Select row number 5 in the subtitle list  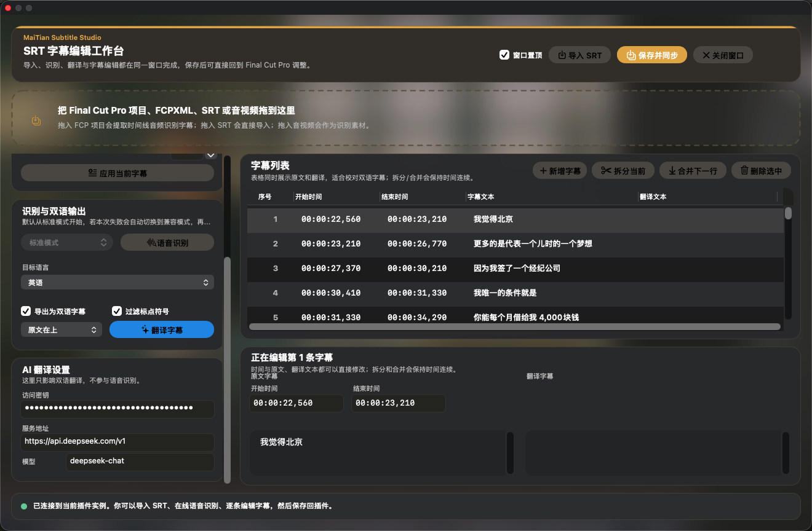(515, 317)
